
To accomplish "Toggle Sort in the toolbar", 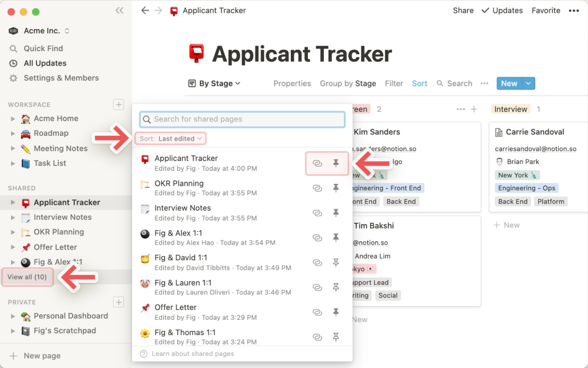I will coord(420,83).
